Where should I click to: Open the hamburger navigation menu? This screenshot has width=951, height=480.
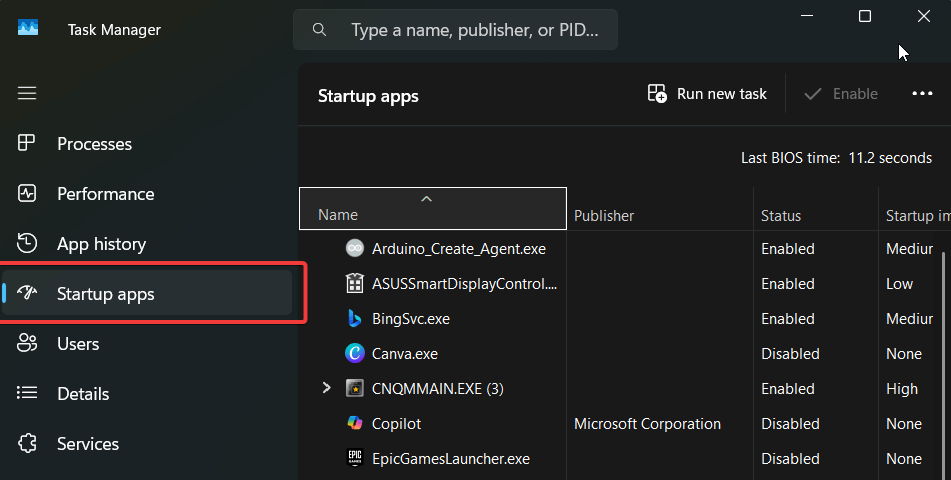coord(27,93)
